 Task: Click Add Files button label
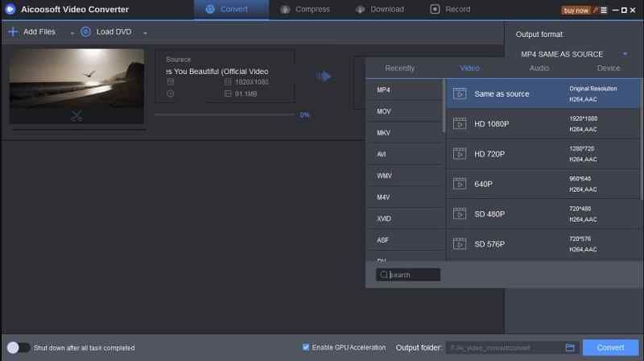click(x=39, y=31)
